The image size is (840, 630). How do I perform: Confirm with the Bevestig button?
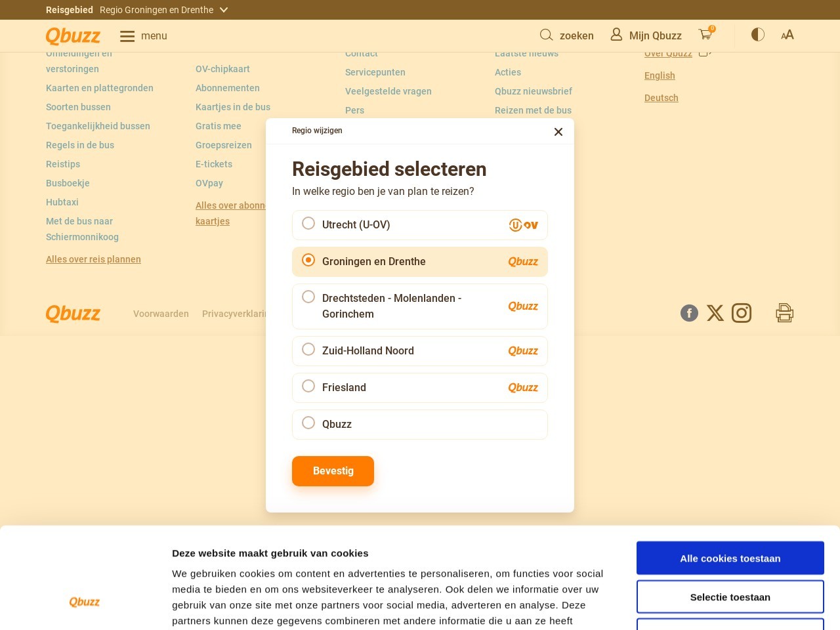333,471
